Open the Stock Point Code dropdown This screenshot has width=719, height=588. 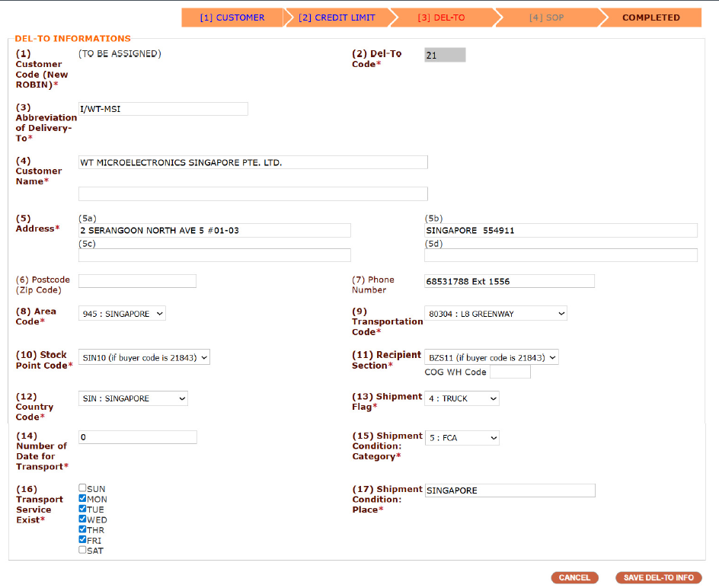click(144, 357)
